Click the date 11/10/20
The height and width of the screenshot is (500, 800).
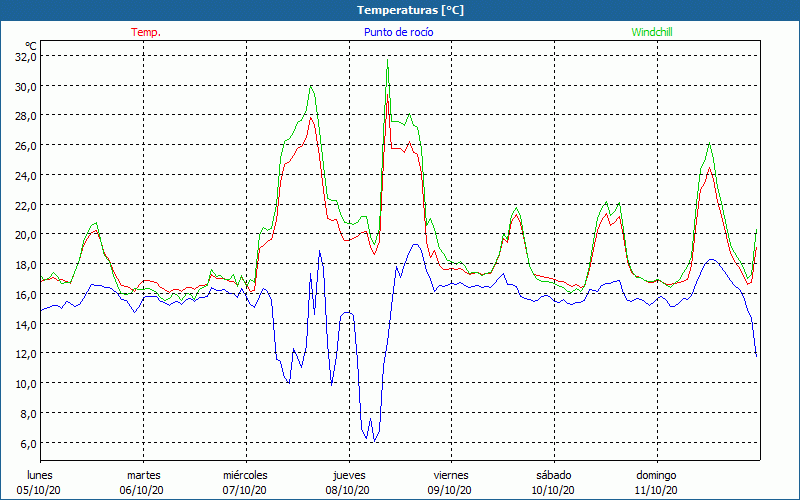click(x=656, y=490)
